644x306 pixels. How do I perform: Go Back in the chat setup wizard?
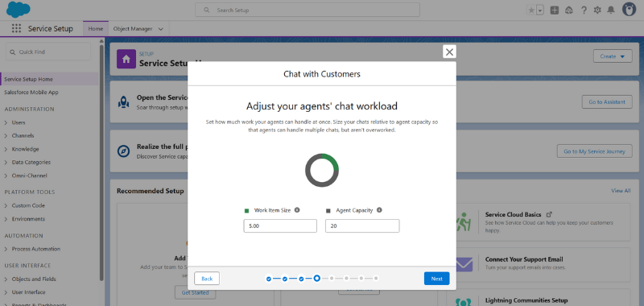[207, 279]
